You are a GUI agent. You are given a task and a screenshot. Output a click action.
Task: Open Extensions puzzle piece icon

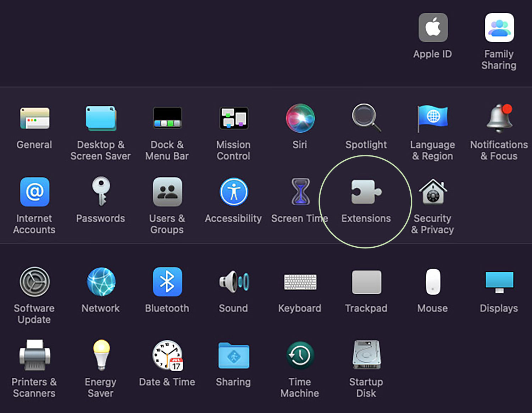[366, 192]
